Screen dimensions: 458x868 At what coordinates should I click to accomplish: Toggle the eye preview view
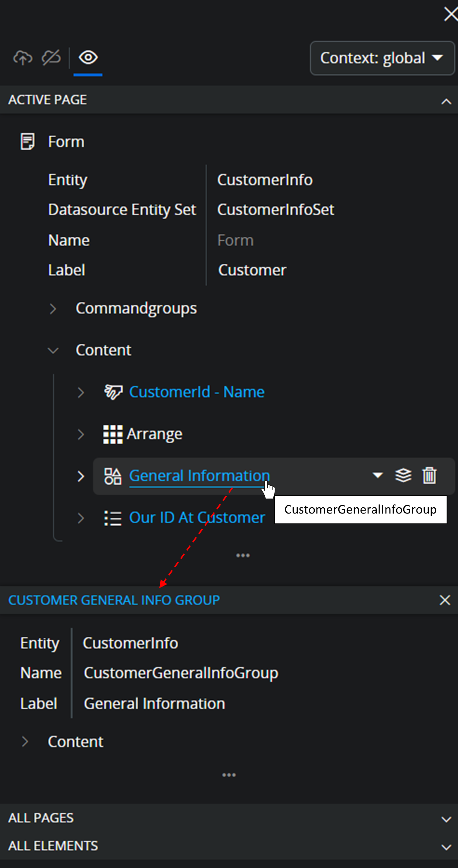[x=88, y=58]
